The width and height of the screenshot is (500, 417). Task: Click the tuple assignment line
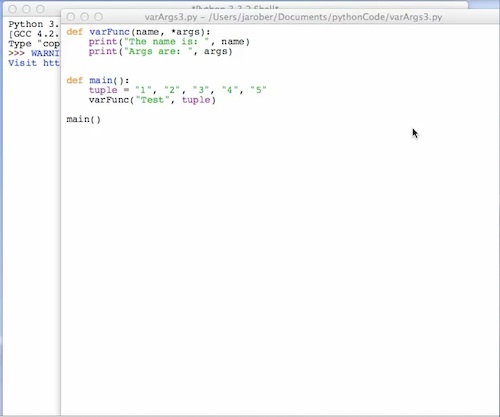(177, 90)
